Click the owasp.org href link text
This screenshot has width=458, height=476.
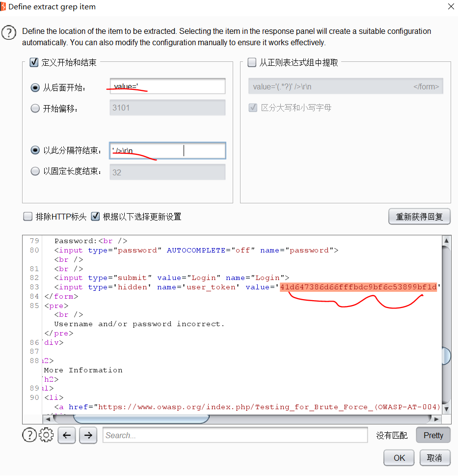pyautogui.click(x=269, y=407)
